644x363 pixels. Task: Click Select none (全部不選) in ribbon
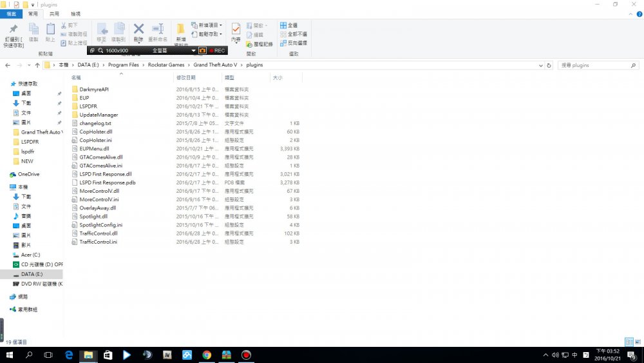pos(294,34)
